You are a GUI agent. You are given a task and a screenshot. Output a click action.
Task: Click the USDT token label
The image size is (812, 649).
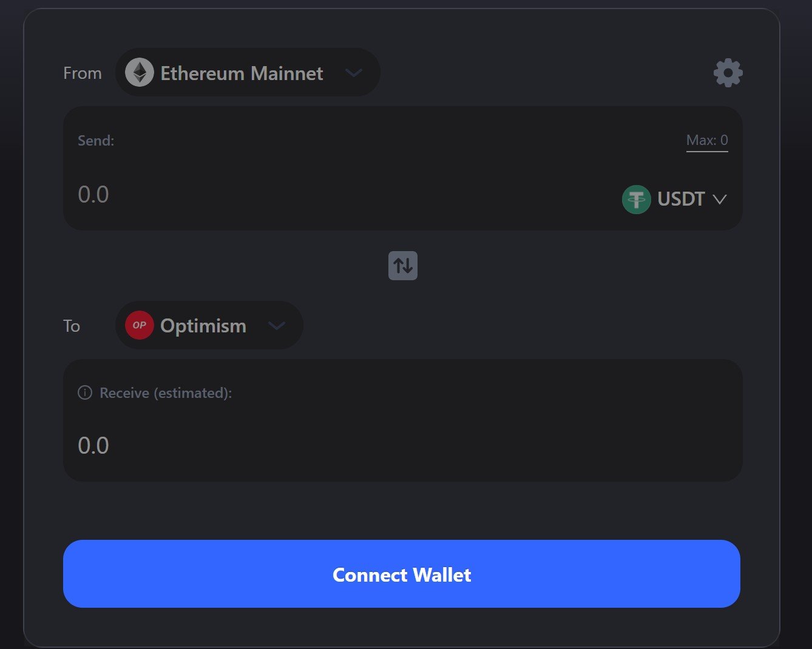point(680,199)
